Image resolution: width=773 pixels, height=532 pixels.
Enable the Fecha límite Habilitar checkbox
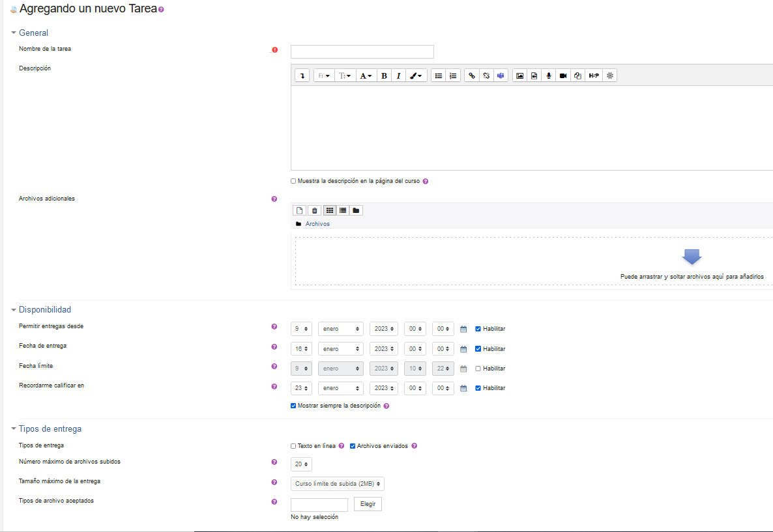(x=478, y=369)
